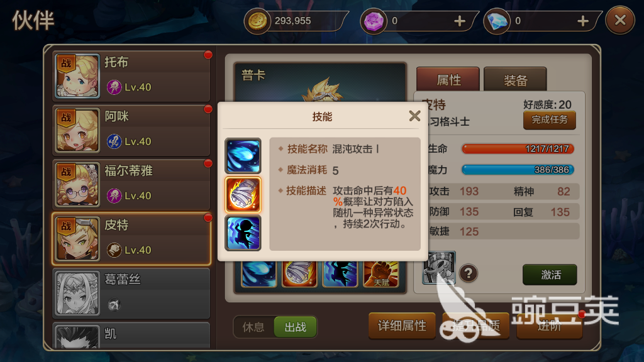Click the equipment slot icon beside help
Image resolution: width=644 pixels, height=362 pixels.
point(439,268)
